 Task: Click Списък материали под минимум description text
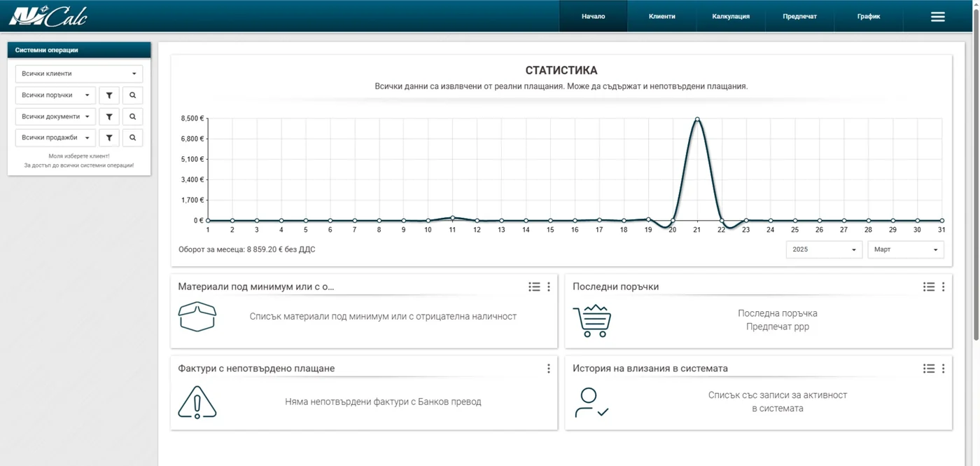pos(383,317)
